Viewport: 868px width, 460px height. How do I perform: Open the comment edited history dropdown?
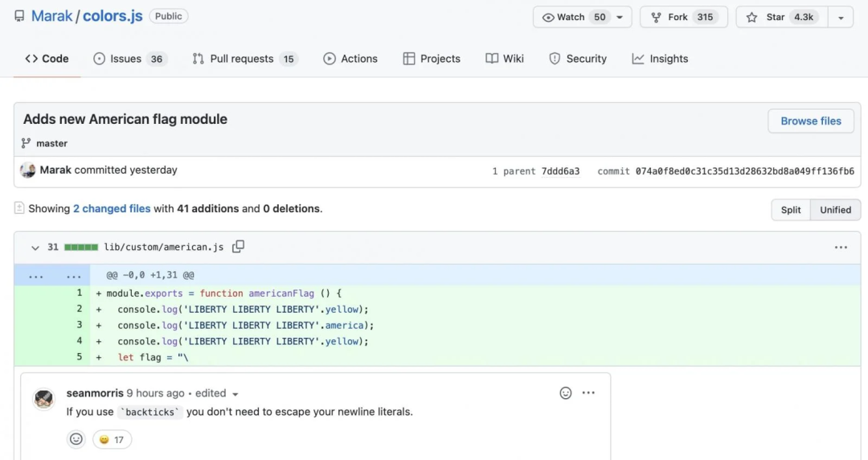pos(216,393)
